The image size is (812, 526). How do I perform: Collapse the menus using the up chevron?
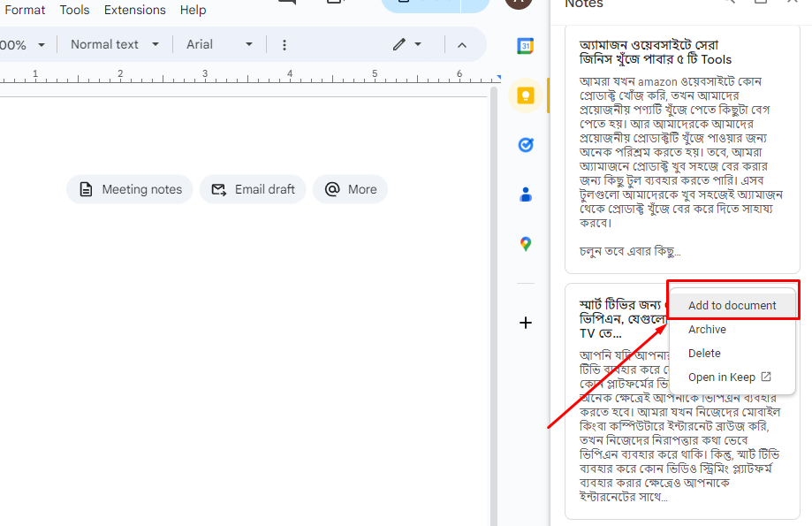click(462, 45)
